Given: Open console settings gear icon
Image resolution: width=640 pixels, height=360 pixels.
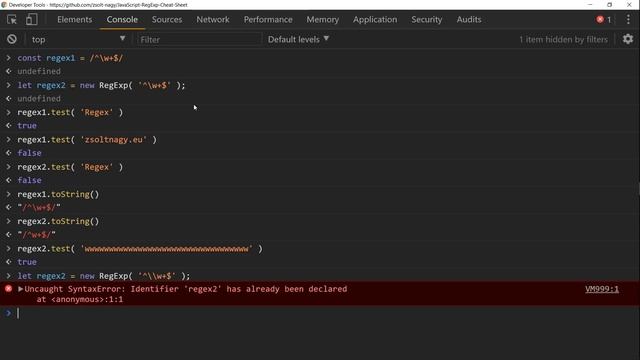Looking at the screenshot, I should pos(628,39).
